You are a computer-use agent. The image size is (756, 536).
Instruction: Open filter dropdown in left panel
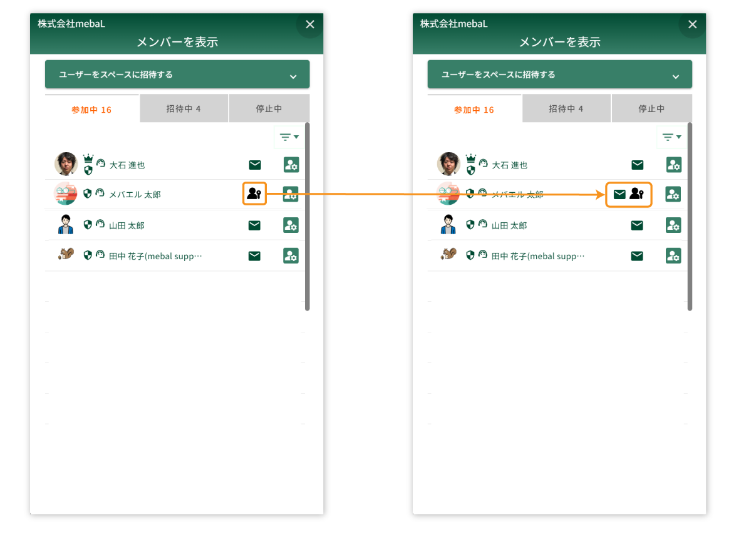289,137
